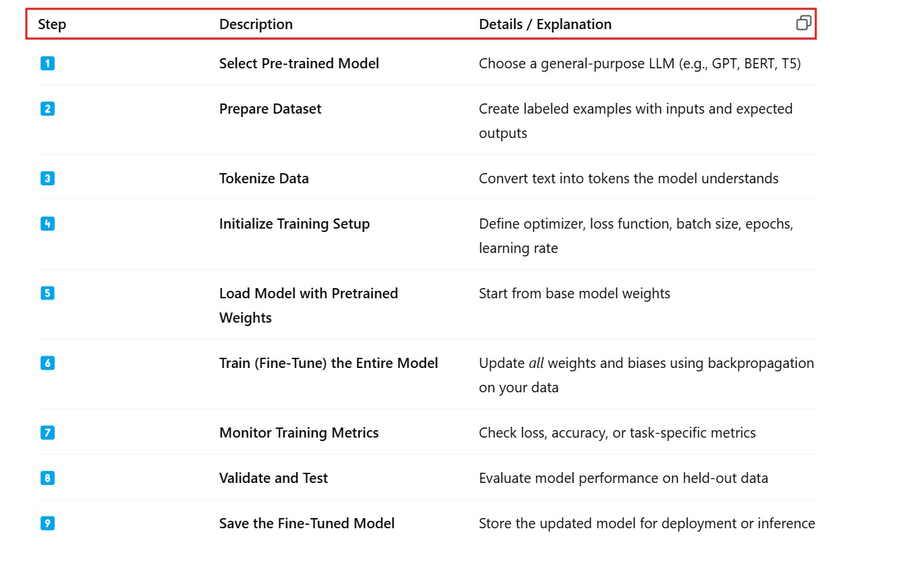924x581 pixels.
Task: Click the Select Pre-trained Model cell
Action: (299, 64)
